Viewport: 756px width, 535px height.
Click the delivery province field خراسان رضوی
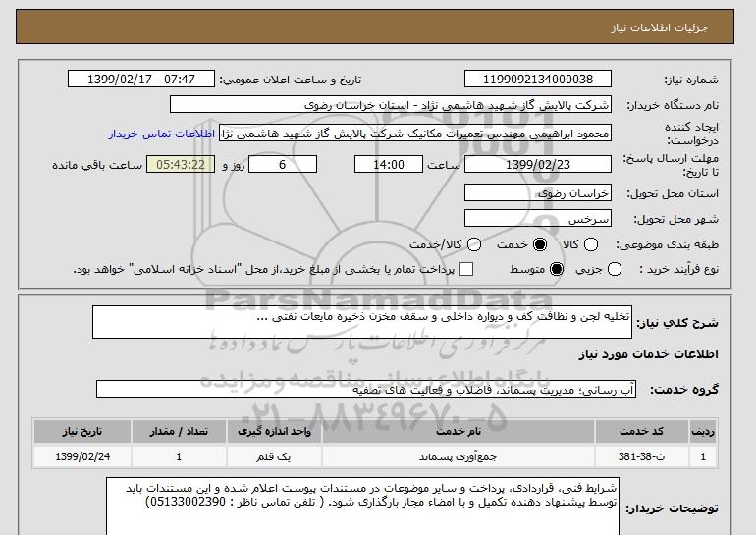coord(538,192)
